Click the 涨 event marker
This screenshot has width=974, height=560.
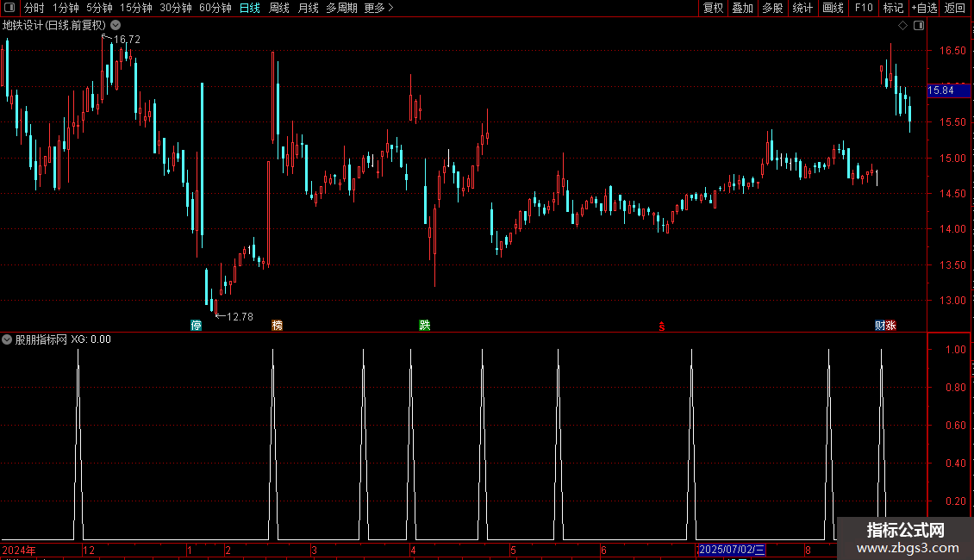coord(890,326)
